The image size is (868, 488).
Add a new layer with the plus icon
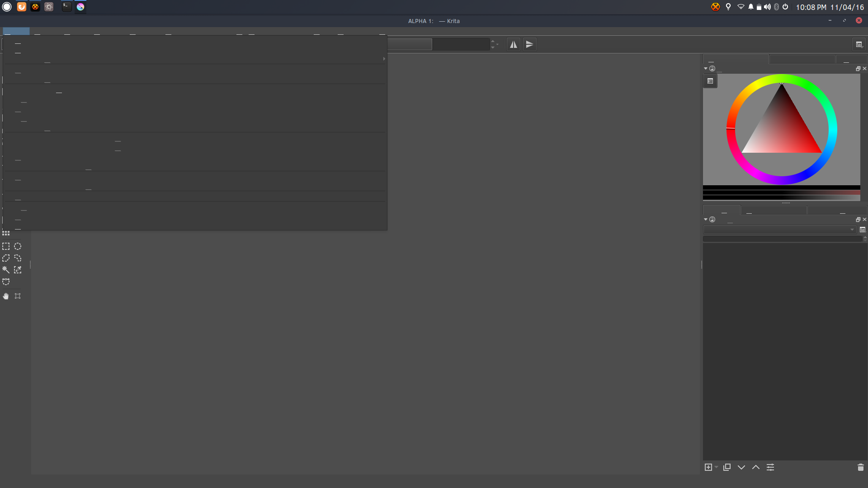[x=708, y=467]
